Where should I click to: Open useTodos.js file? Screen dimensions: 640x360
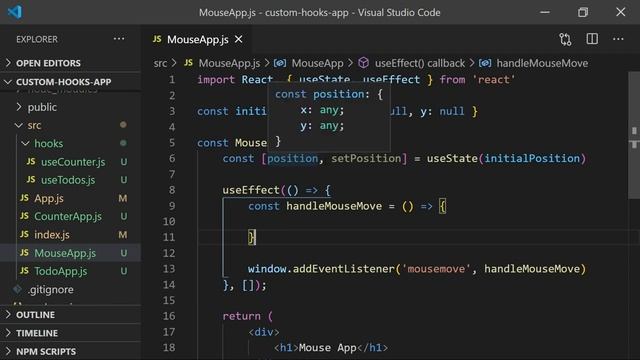[x=70, y=180]
